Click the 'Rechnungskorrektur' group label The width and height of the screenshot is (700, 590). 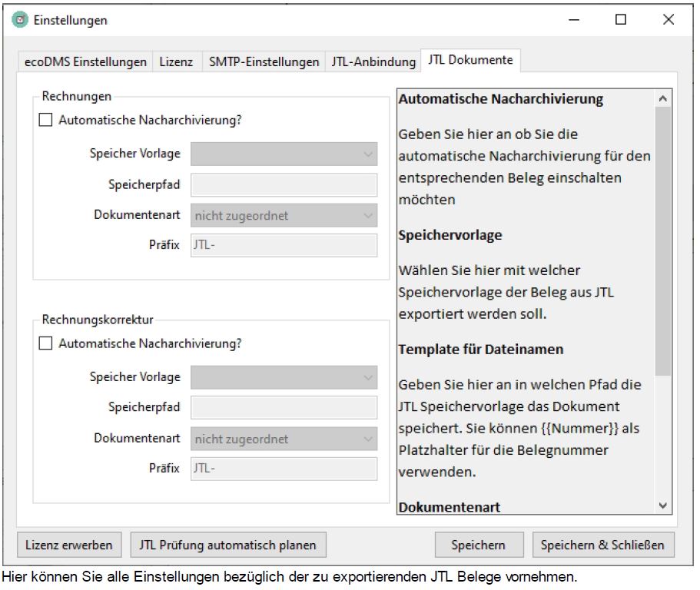98,320
